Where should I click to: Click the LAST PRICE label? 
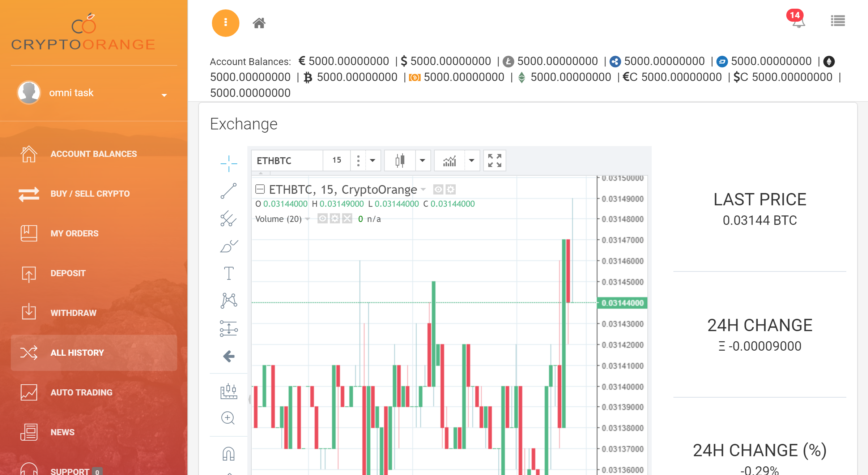coord(760,200)
